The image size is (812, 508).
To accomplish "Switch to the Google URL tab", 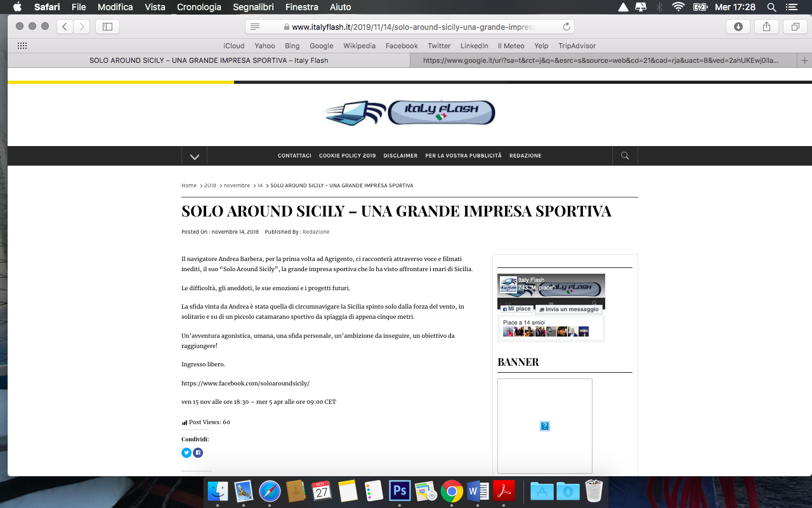I will coord(599,60).
